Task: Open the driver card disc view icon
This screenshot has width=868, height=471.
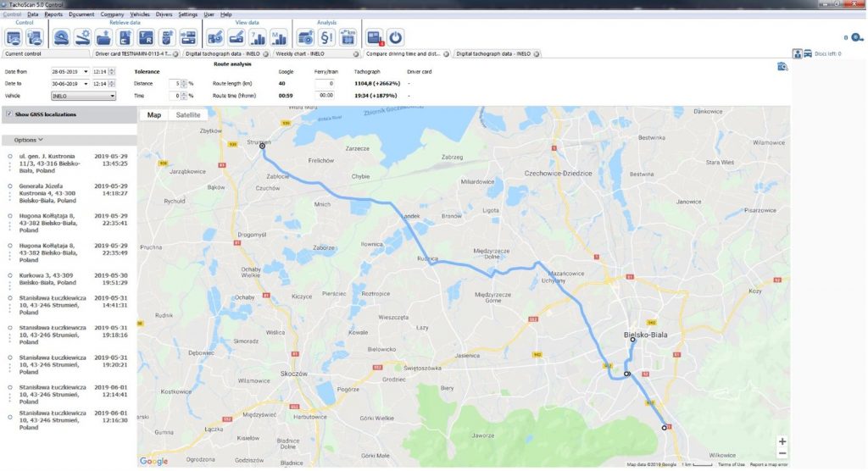Action: 215,37
